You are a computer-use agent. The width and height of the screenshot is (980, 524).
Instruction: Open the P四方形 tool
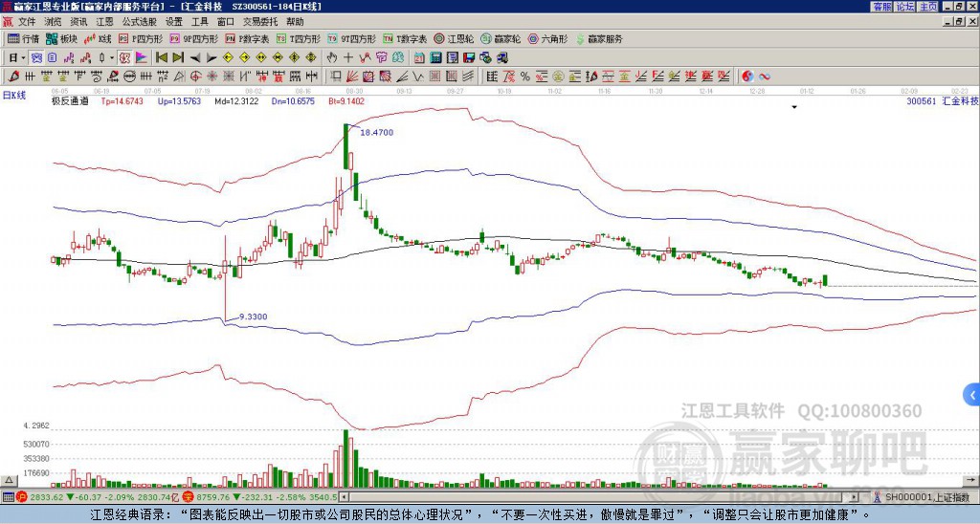tap(141, 38)
